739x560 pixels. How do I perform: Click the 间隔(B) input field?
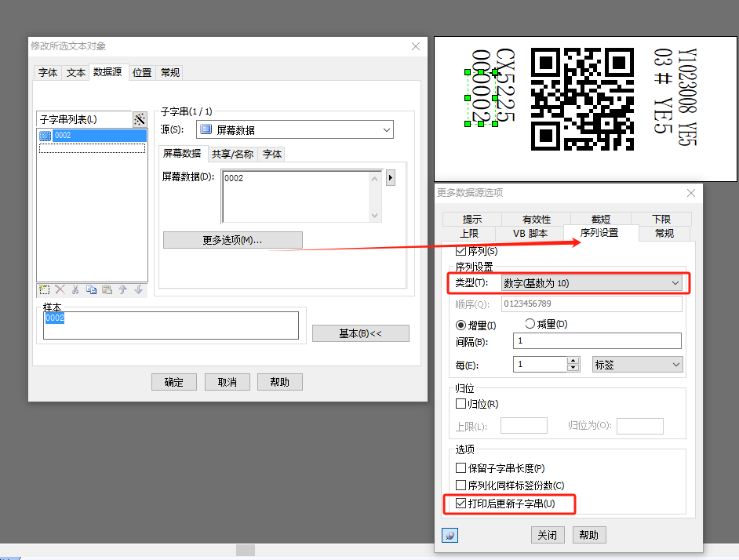(597, 341)
